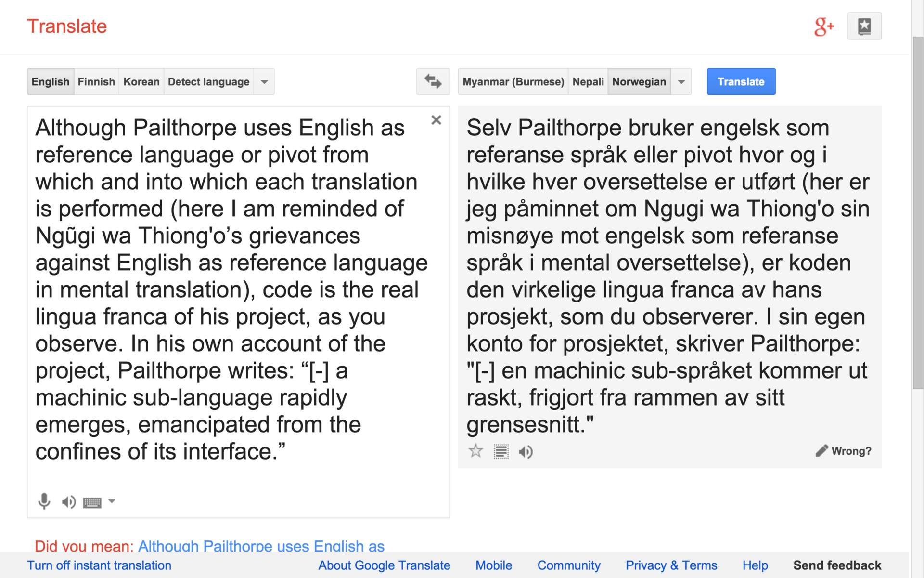924x578 pixels.
Task: Open the Phrasebook star icon top right
Action: pos(864,26)
